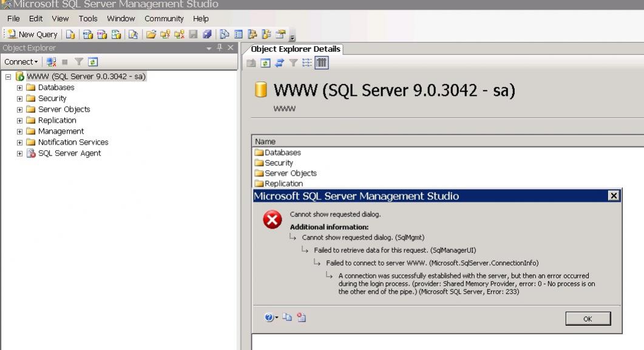This screenshot has width=644, height=350.
Task: Click the Save All icon
Action: click(x=207, y=35)
